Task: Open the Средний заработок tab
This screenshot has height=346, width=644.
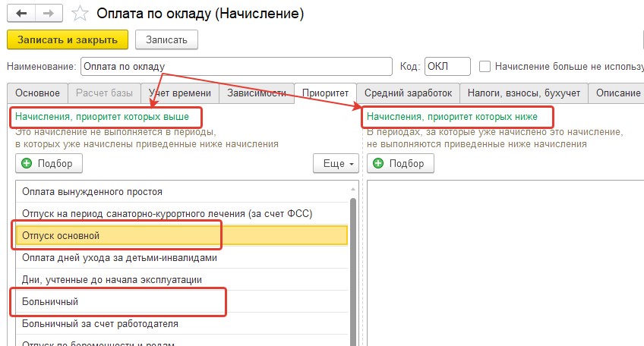Action: [409, 93]
